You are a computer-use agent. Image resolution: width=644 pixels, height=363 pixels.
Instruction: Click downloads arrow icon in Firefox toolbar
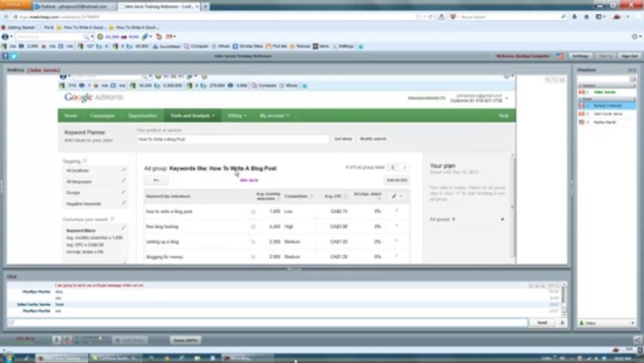tap(575, 17)
